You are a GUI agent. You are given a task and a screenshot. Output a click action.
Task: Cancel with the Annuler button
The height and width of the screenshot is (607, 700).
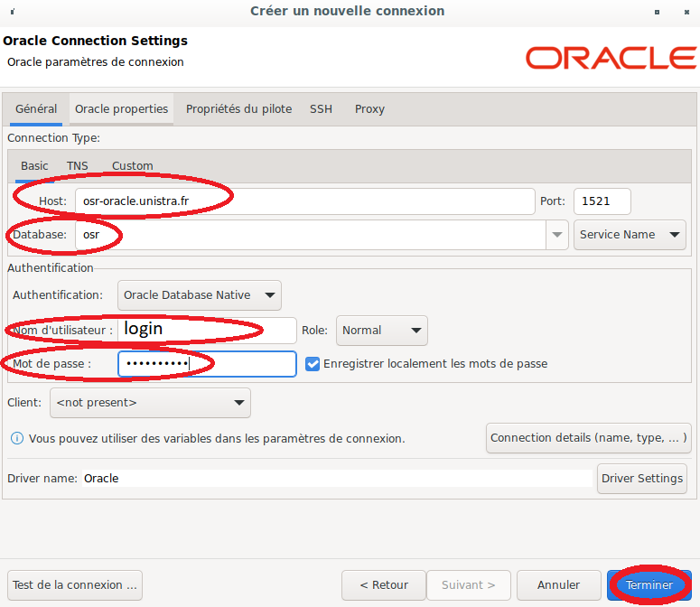coord(559,585)
